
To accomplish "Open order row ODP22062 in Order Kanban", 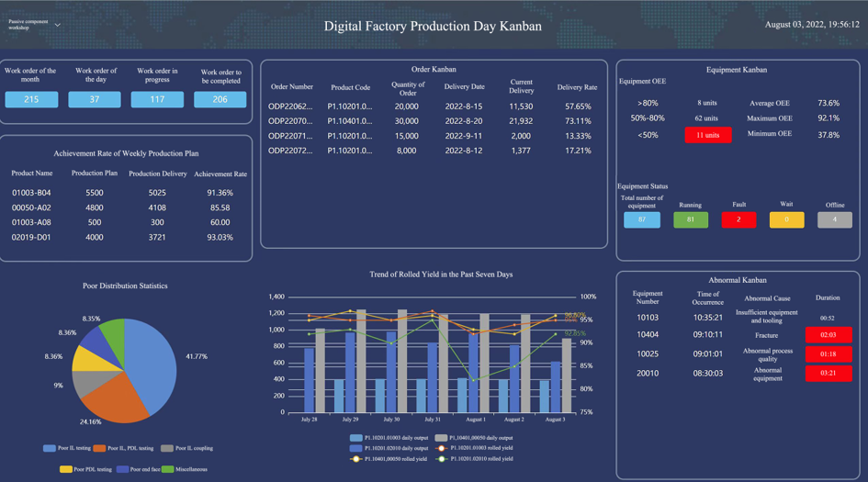I will pyautogui.click(x=291, y=106).
